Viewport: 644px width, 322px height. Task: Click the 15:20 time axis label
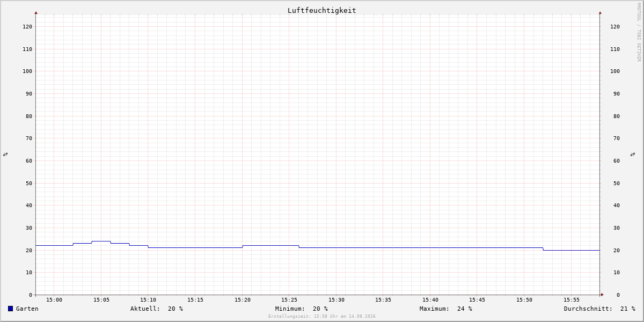(243, 300)
